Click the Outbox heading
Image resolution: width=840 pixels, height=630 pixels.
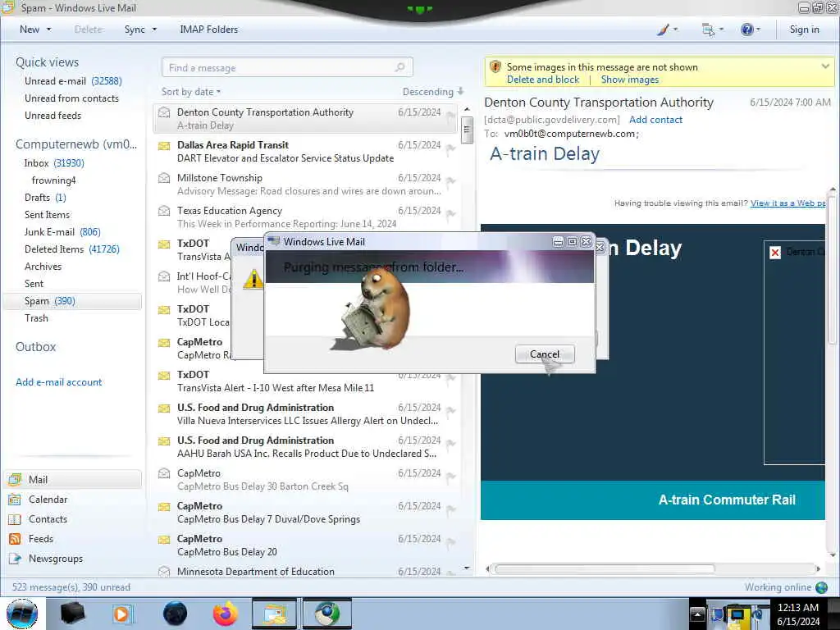coord(36,347)
